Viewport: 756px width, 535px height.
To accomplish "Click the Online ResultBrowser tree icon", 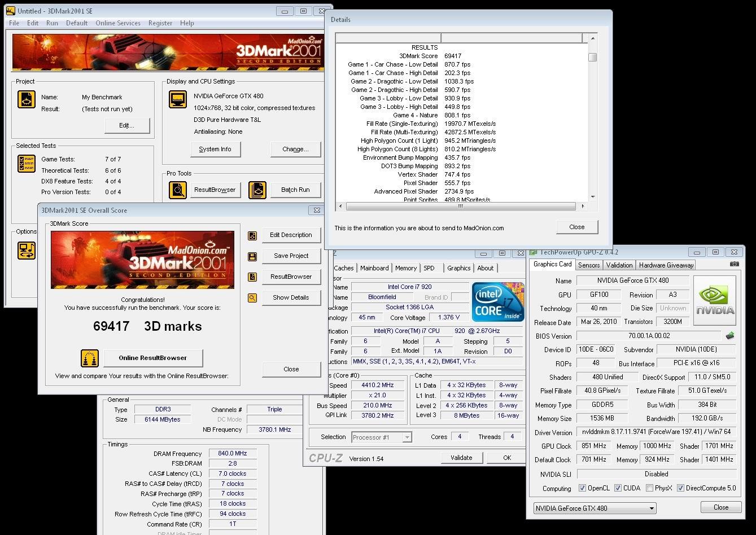I will tap(90, 358).
